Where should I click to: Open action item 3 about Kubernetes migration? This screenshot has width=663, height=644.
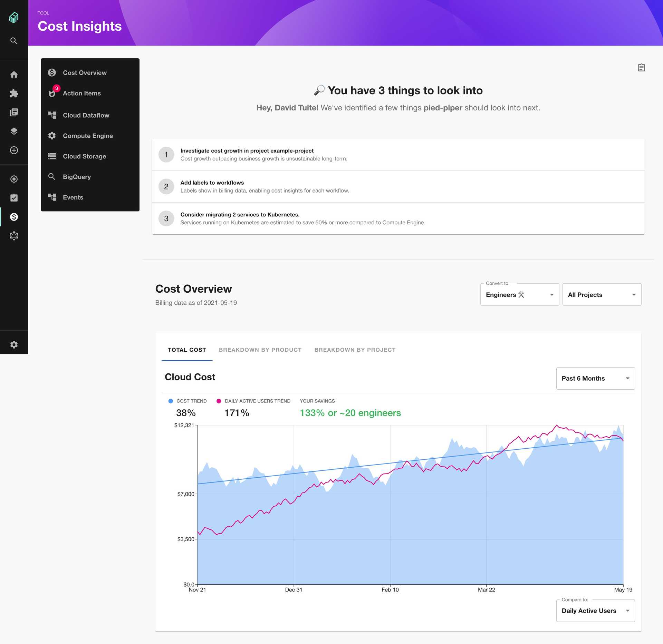[398, 218]
